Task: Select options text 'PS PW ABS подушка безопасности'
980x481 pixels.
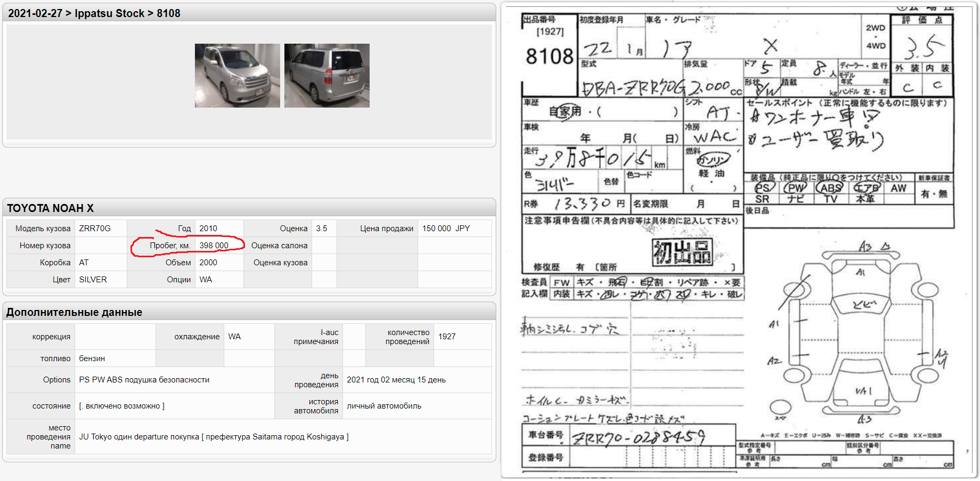Action: point(144,380)
